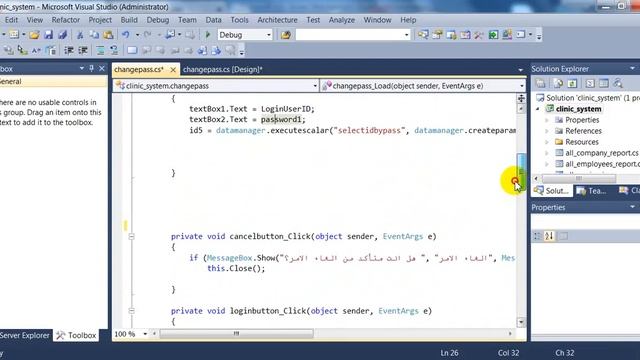Click the editor horizontal scrollbar thumb
Screen dimensions: 640x360
pyautogui.click(x=236, y=334)
